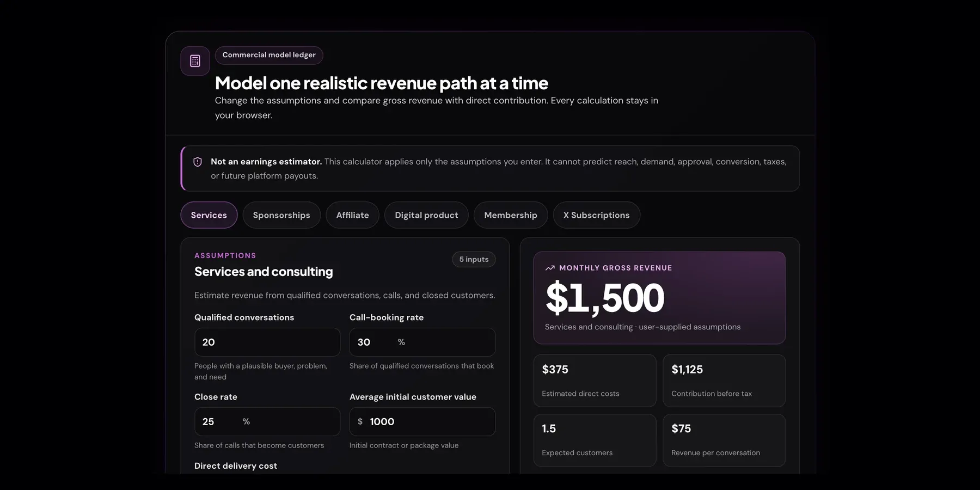Click the Model one realistic revenue path heading
Viewport: 980px width, 490px height.
coord(381,83)
